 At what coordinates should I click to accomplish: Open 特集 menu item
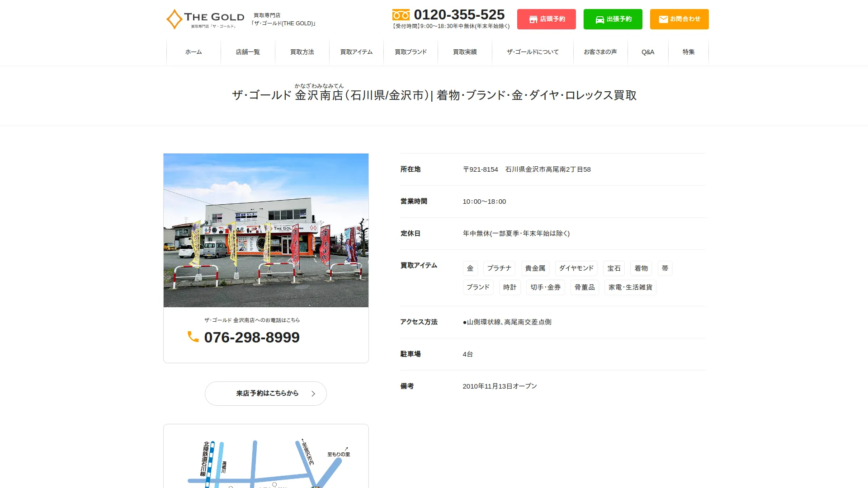point(689,52)
